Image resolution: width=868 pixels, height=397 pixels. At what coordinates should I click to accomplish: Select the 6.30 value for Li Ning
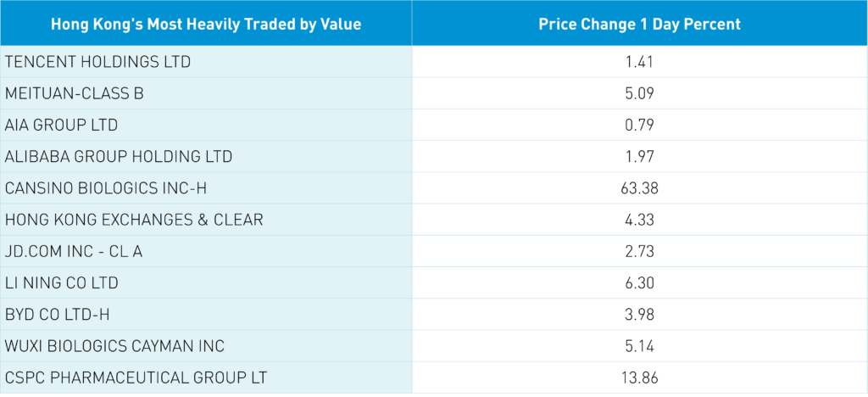tap(639, 282)
